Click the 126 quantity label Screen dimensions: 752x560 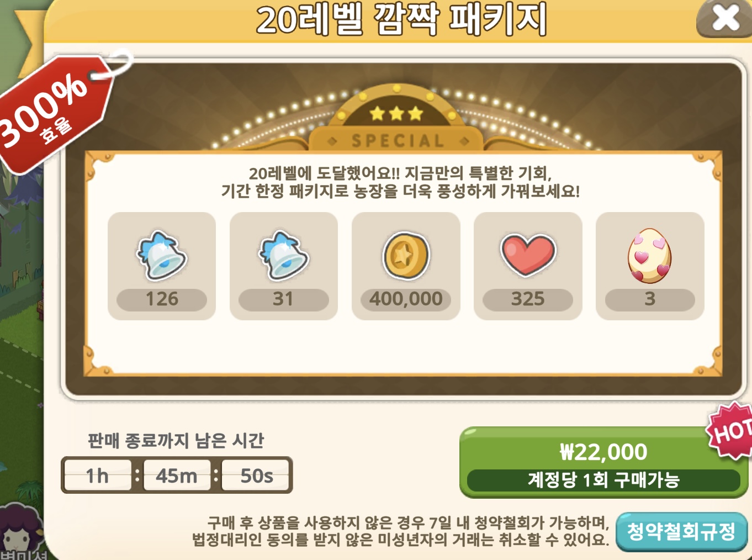point(162,299)
